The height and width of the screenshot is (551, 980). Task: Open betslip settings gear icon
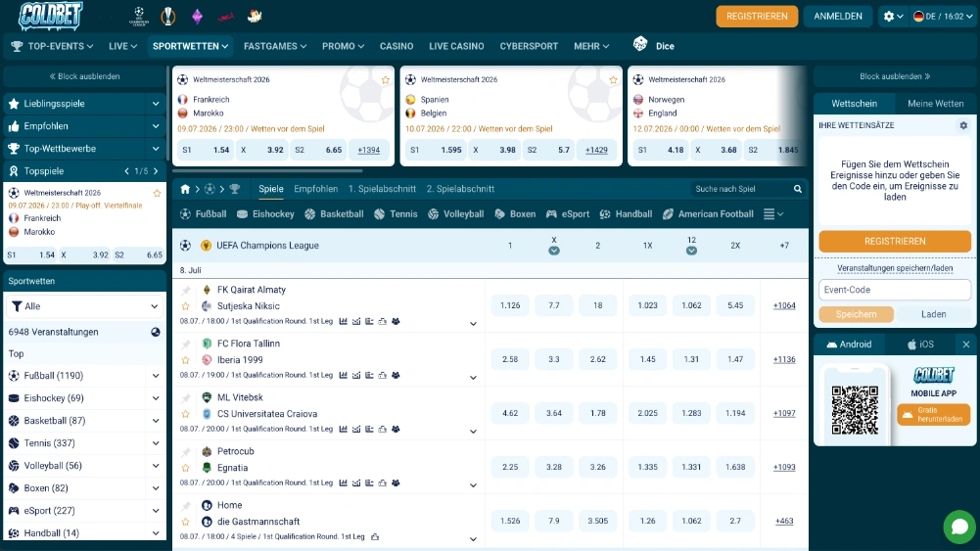click(963, 125)
